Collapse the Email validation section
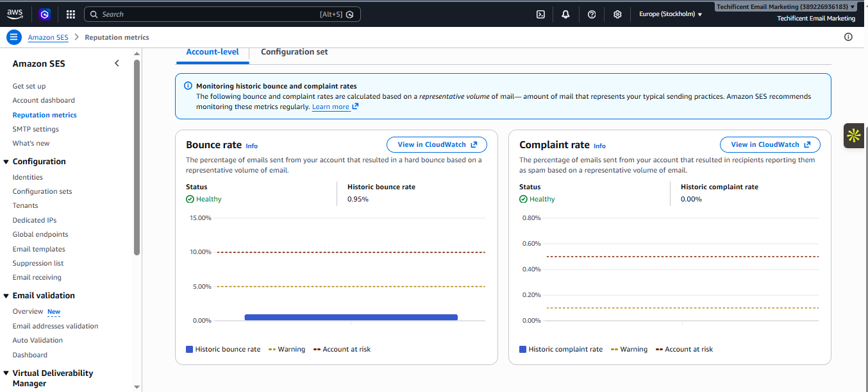The height and width of the screenshot is (392, 868). click(x=6, y=296)
